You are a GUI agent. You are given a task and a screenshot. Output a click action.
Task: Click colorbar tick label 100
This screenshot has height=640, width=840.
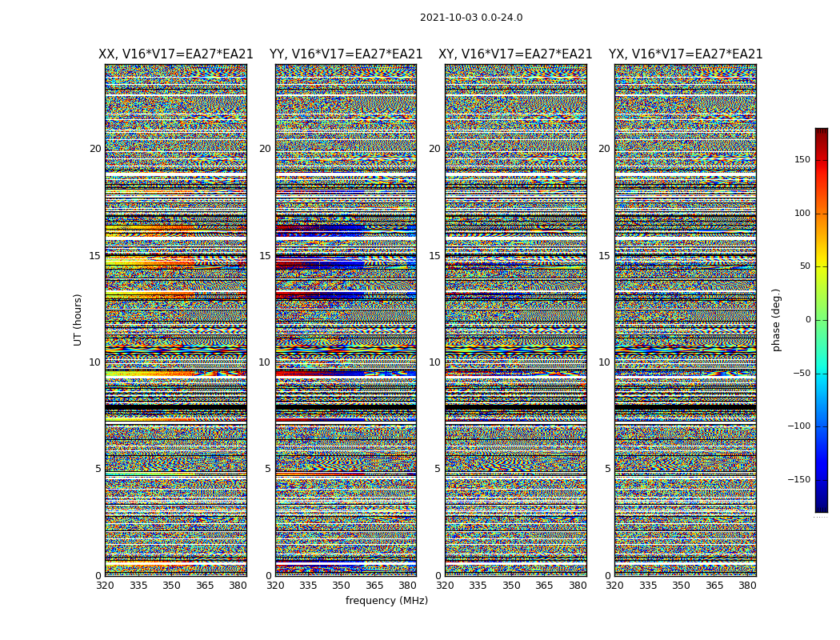[x=802, y=213]
